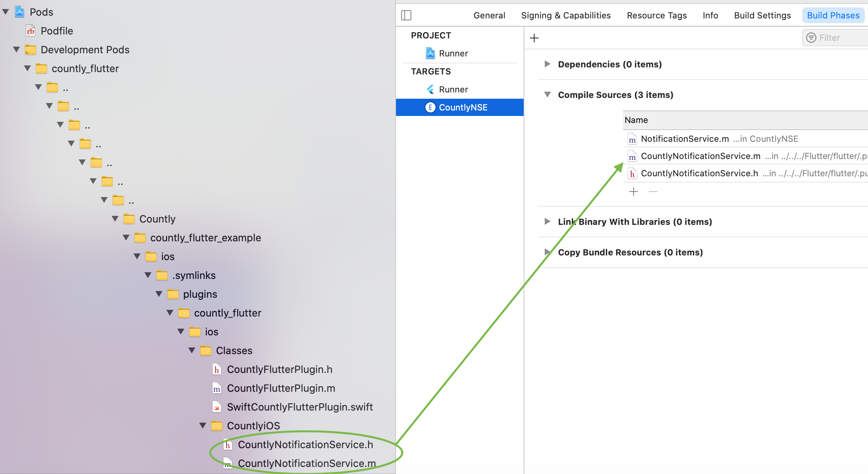
Task: Click CountlyNotificationService.m icon in Compile Sources
Action: tap(632, 156)
